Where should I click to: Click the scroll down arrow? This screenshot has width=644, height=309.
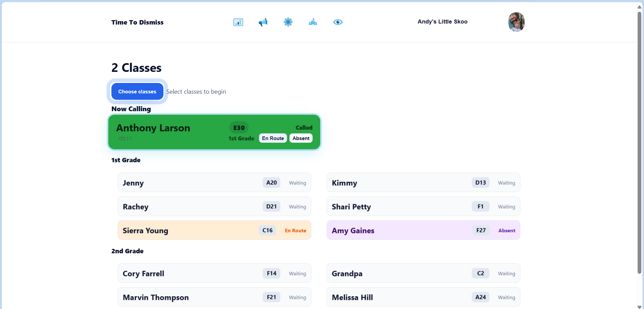coord(639,307)
